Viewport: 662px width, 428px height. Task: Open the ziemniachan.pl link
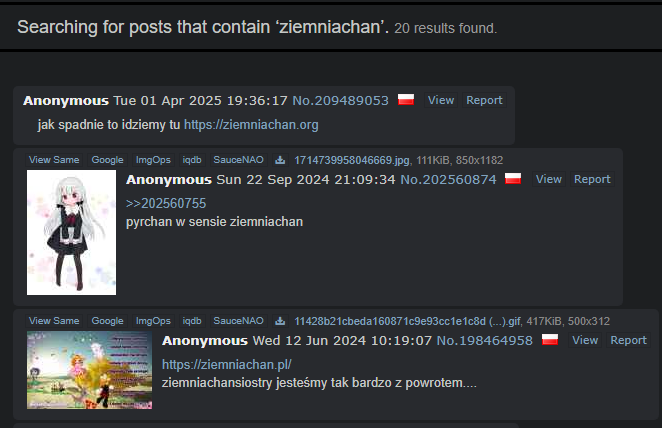pos(227,364)
